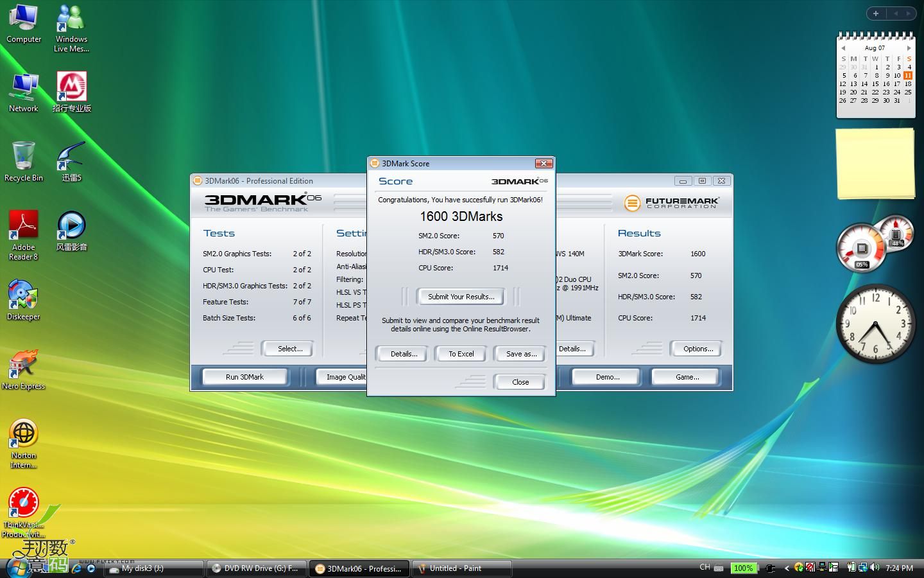Switch to DVD RW Drive (G:) taskbar item
This screenshot has width=924, height=578.
(x=257, y=568)
